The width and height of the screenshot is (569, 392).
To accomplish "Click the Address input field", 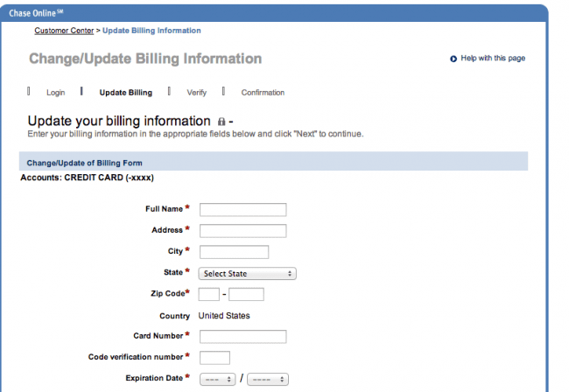I will pos(243,231).
